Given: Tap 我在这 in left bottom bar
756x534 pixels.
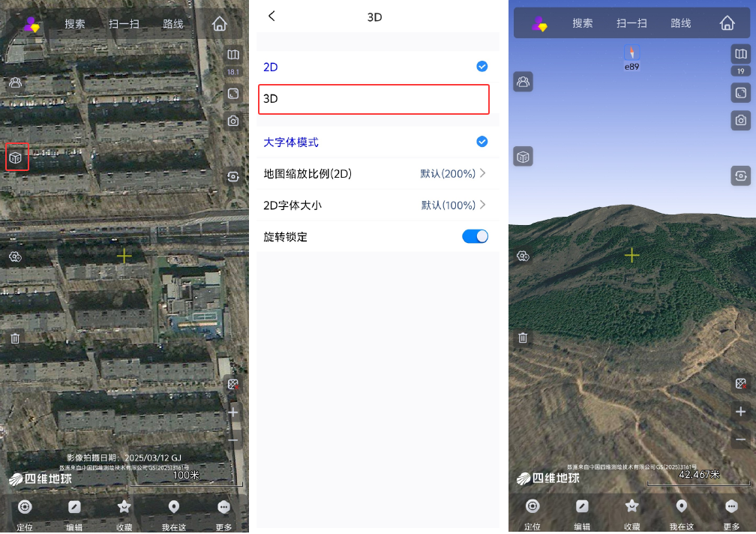Looking at the screenshot, I should tap(174, 514).
